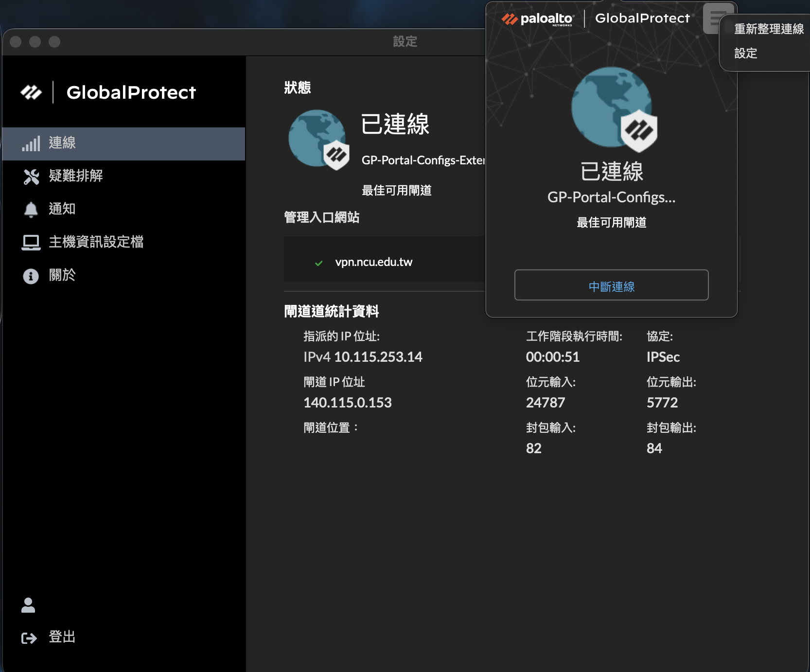Click the wrench icon for 疑難排解
Image resolution: width=810 pixels, height=672 pixels.
pyautogui.click(x=31, y=177)
